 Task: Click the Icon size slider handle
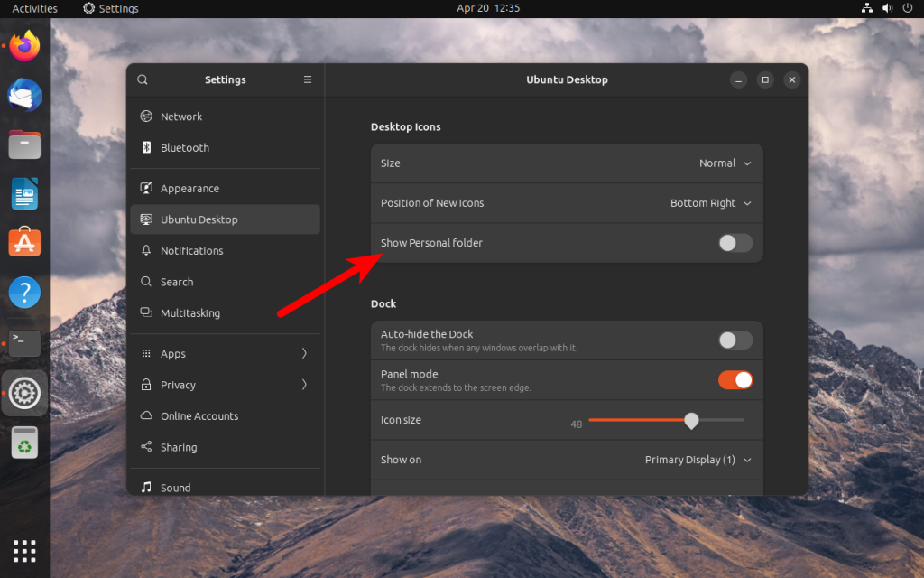coord(691,421)
